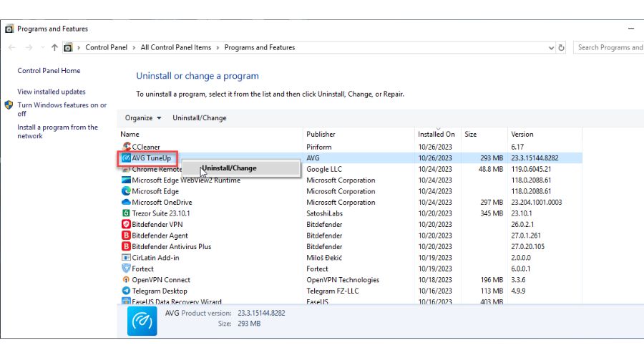Open View installed updates link

(x=52, y=92)
